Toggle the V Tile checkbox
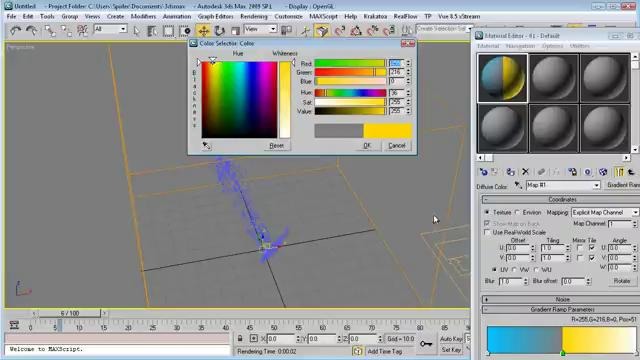The image size is (640, 360). 592,258
